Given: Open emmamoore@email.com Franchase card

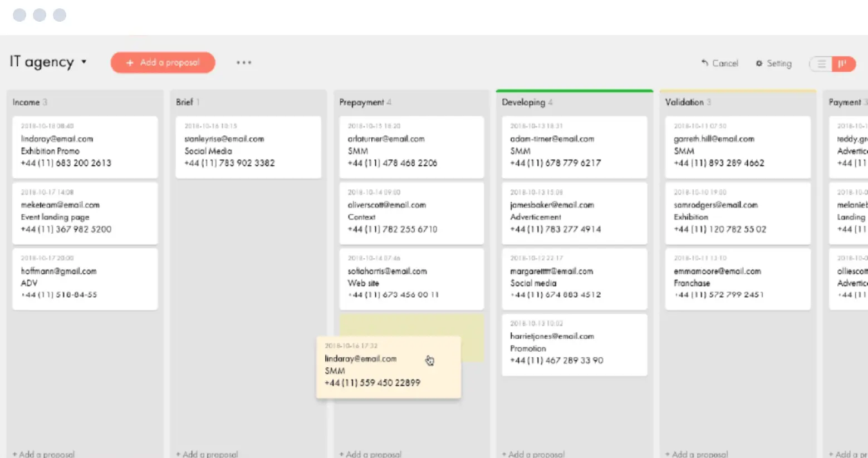Looking at the screenshot, I should pos(737,279).
